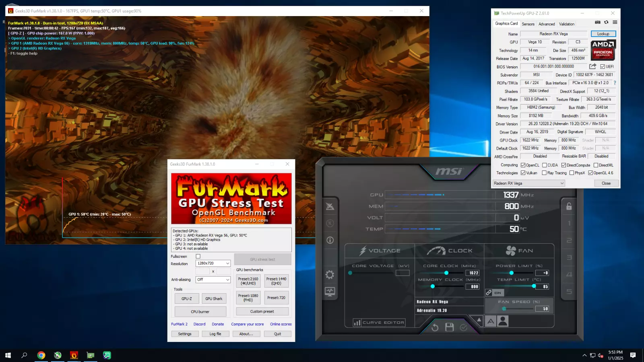Open Afterburner Curve Editor
644x362 pixels.
(379, 323)
